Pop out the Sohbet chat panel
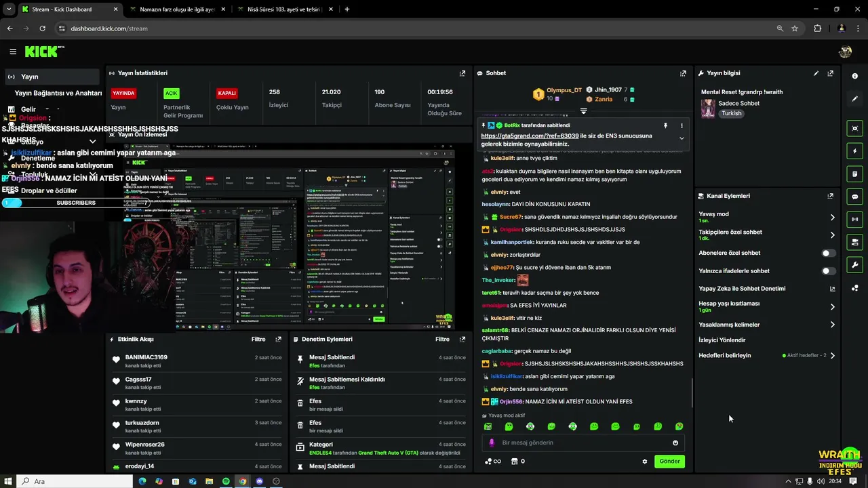 pos(683,73)
